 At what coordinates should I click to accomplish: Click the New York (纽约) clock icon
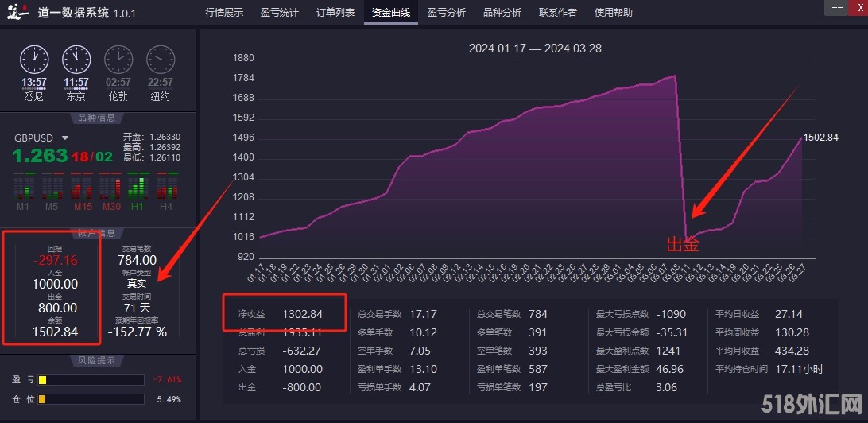[x=160, y=59]
